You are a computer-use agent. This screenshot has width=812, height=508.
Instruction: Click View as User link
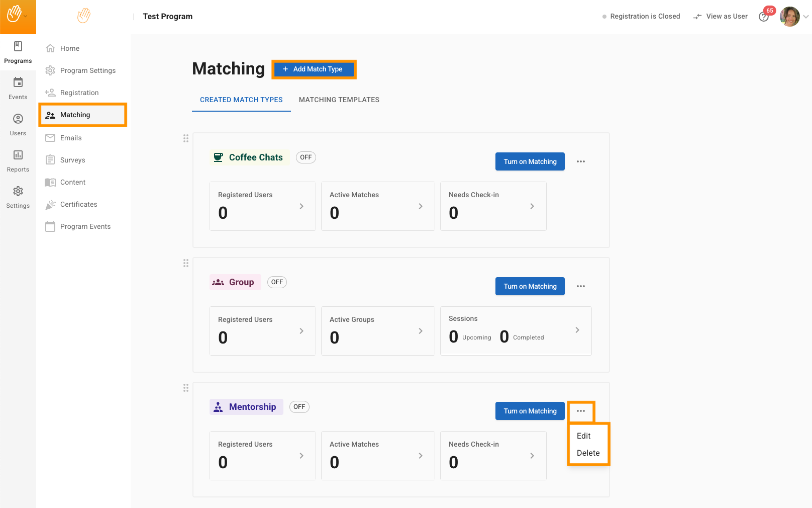click(721, 17)
